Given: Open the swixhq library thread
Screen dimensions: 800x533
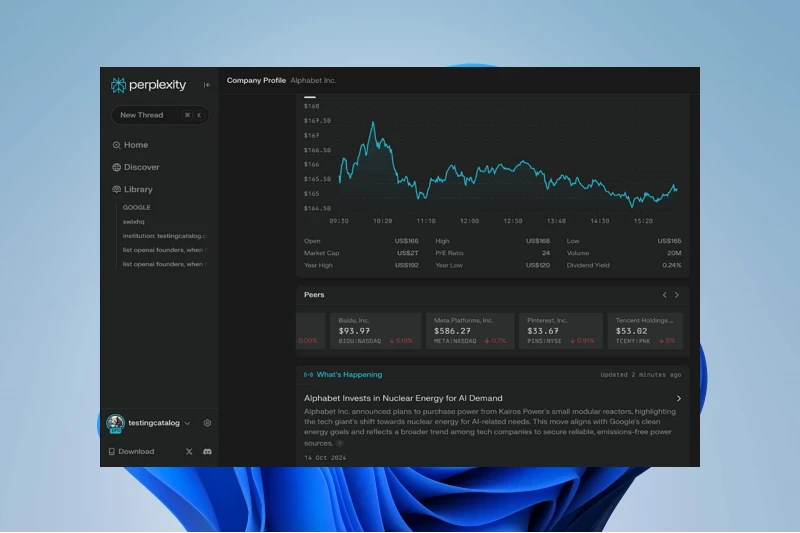Looking at the screenshot, I should click(134, 222).
